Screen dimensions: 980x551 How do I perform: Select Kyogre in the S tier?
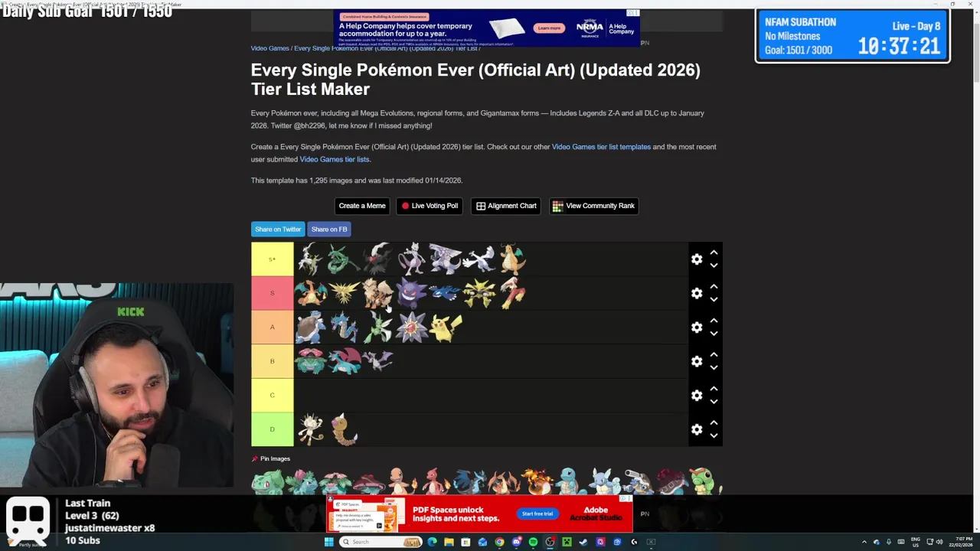click(446, 293)
